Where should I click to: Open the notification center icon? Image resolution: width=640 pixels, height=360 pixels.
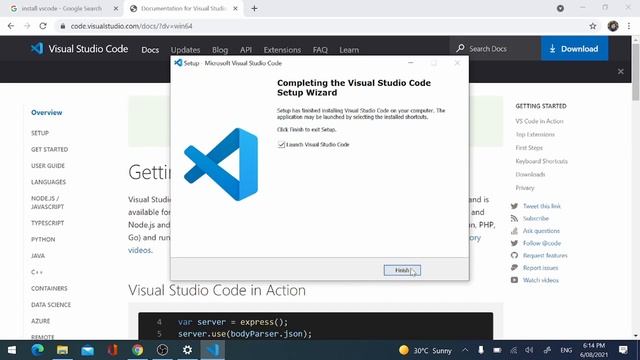623,350
